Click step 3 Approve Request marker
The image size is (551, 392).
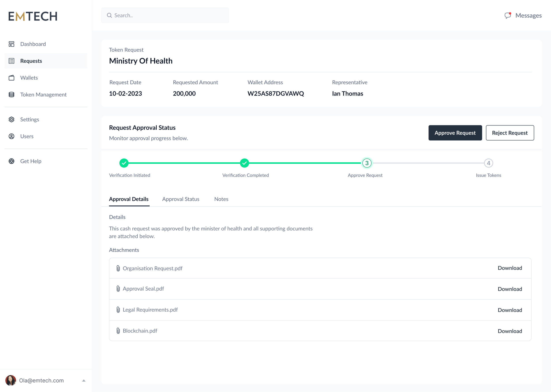tap(367, 163)
